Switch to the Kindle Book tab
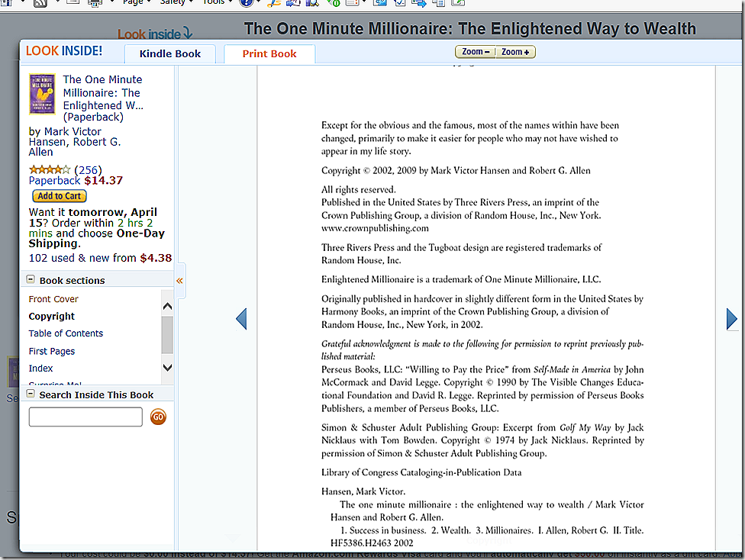This screenshot has width=745, height=560. tap(170, 53)
